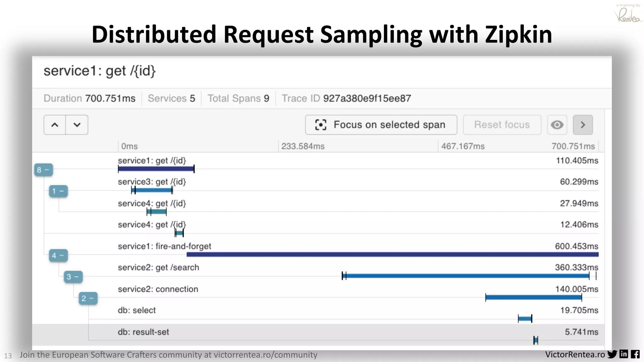This screenshot has height=362, width=644.
Task: Click the Duration 700.751ms value
Action: coord(110,98)
